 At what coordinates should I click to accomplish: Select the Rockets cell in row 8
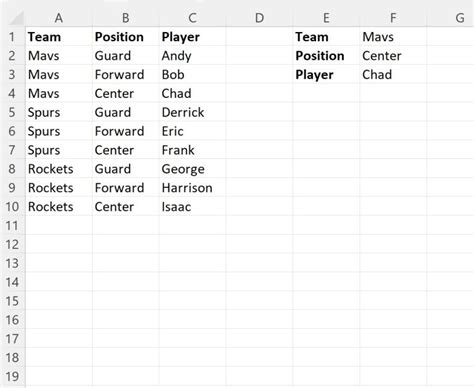tap(59, 169)
